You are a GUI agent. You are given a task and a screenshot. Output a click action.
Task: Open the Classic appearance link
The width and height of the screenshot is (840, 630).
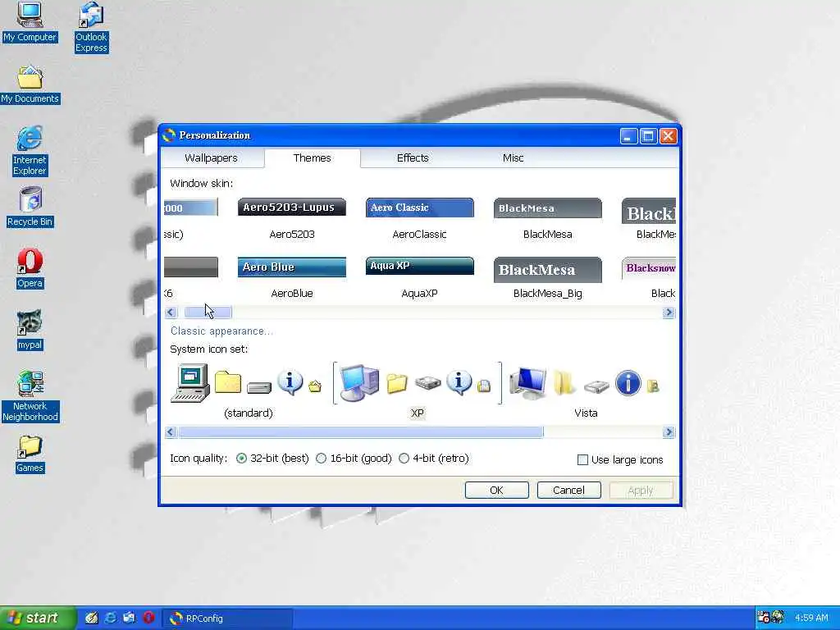221,331
